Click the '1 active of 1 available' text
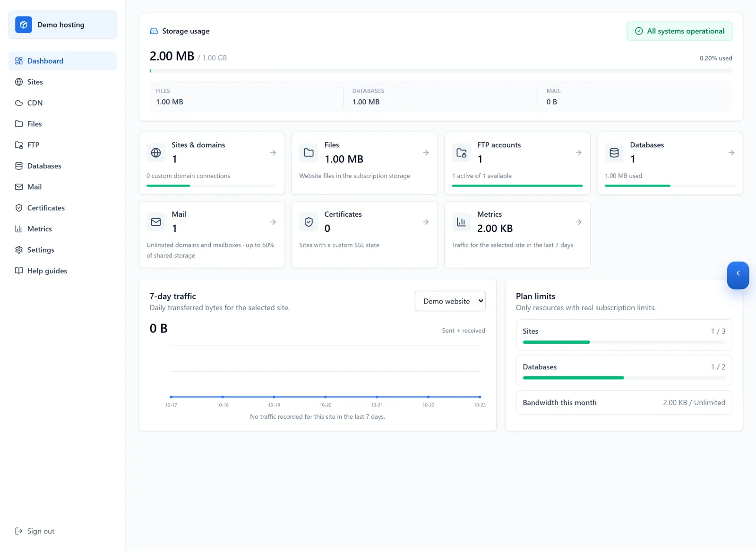 (x=482, y=176)
